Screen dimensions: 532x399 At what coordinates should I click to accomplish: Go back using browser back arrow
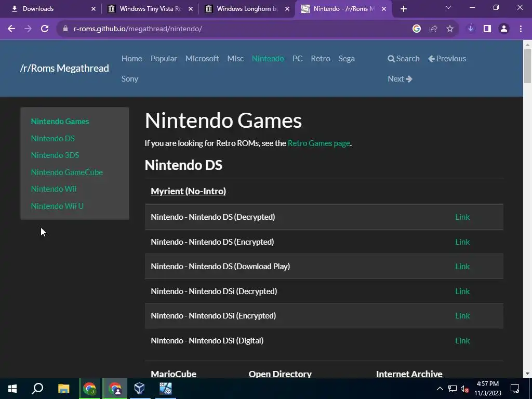tap(11, 29)
